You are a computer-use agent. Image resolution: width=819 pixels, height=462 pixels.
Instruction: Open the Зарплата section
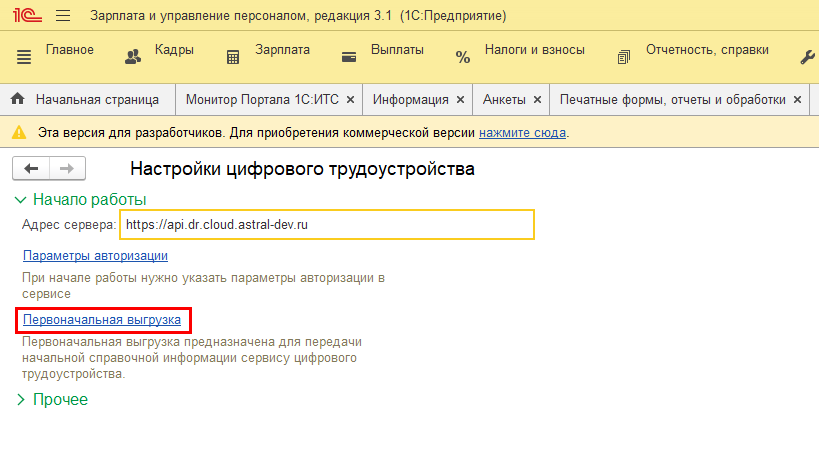(x=268, y=51)
